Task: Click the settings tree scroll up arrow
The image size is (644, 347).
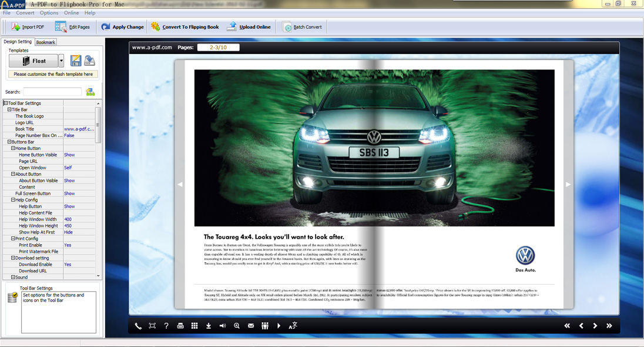Action: click(x=98, y=103)
